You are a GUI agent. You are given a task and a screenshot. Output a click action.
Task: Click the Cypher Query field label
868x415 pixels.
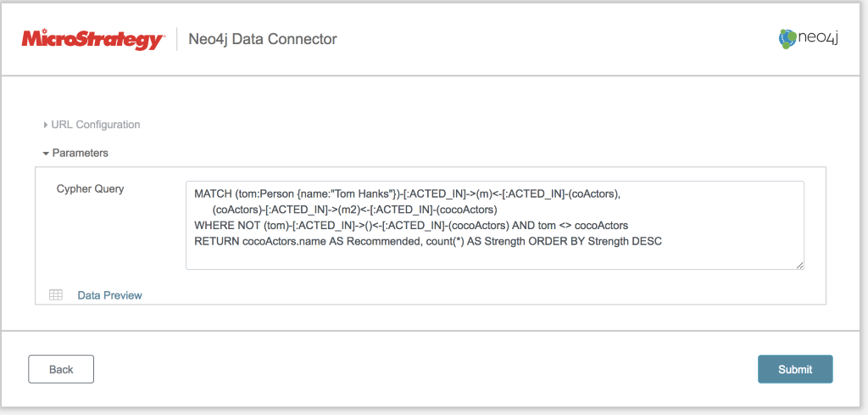90,188
